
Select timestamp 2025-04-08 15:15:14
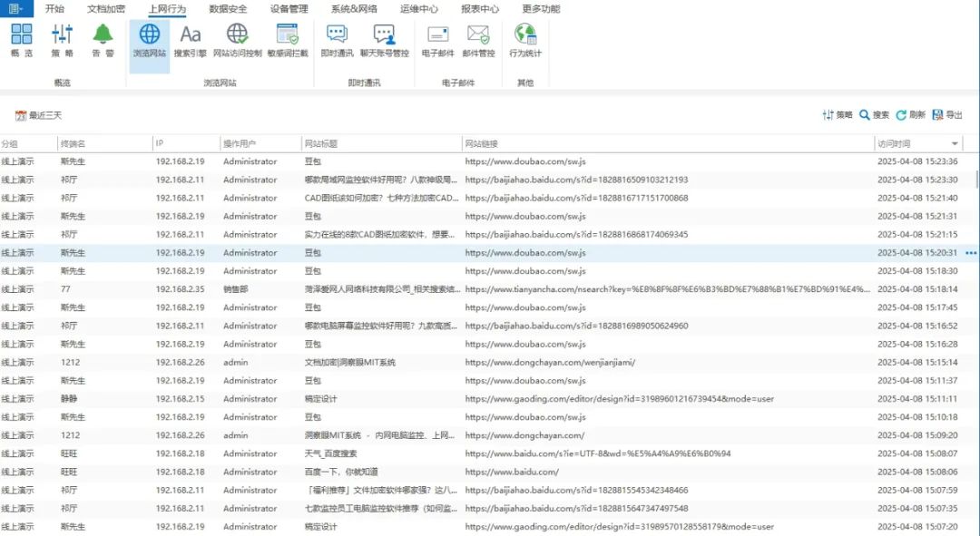[x=917, y=363]
